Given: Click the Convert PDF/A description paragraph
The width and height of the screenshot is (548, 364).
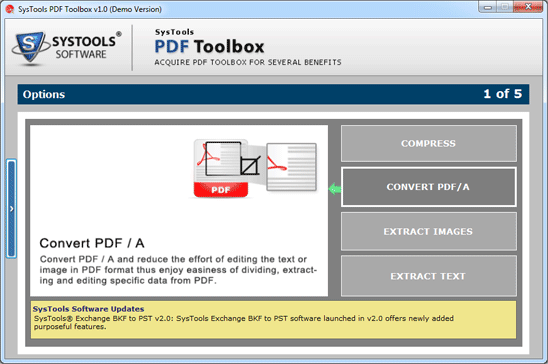Looking at the screenshot, I should [x=178, y=270].
